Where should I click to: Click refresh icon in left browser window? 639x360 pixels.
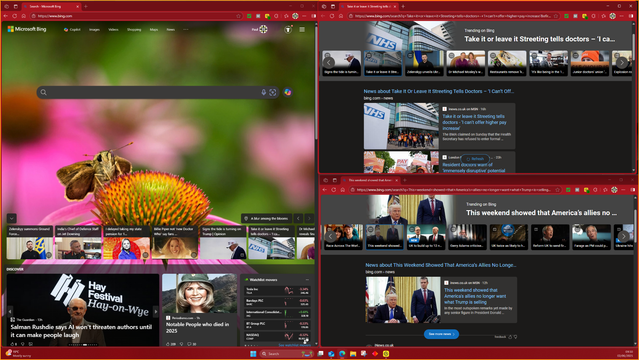(x=14, y=16)
